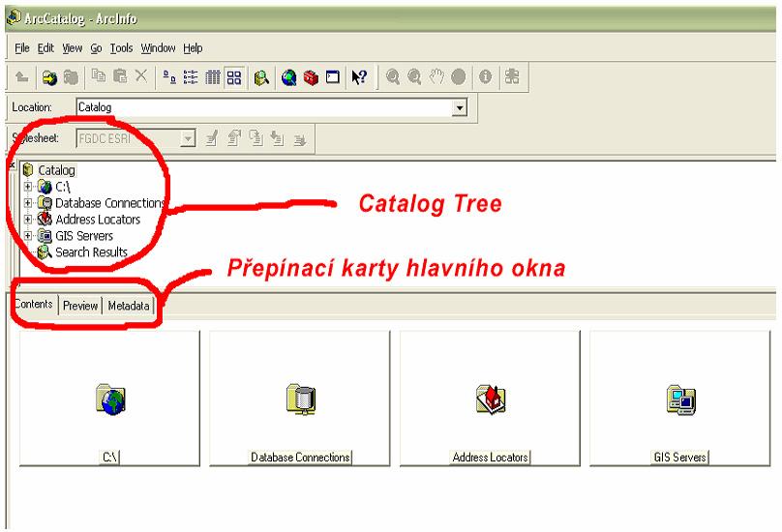
Task: Select the C:\ thumbnail card
Action: 109,399
